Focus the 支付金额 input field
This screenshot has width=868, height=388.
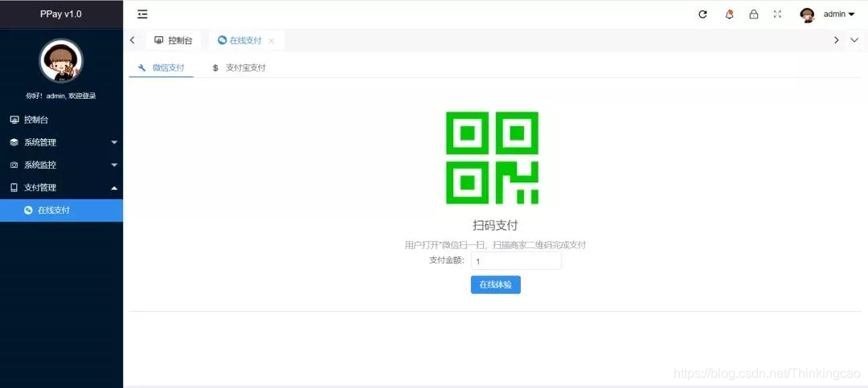click(516, 261)
